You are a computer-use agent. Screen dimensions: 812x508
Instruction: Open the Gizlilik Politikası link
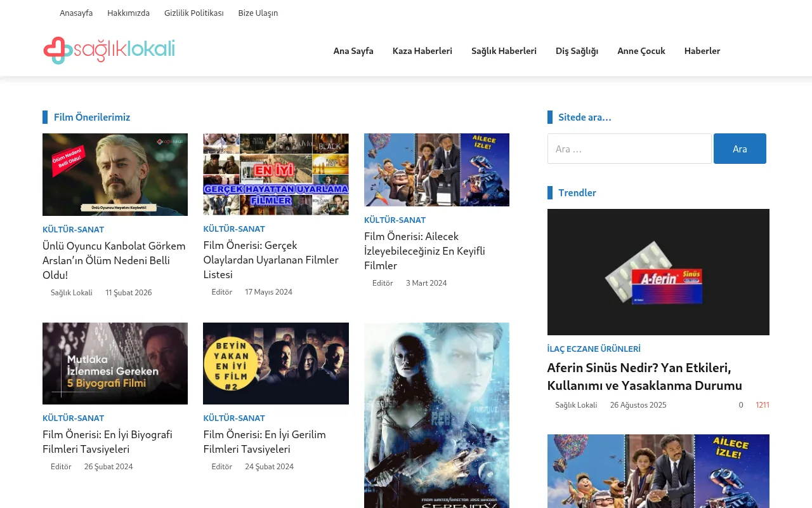click(193, 13)
